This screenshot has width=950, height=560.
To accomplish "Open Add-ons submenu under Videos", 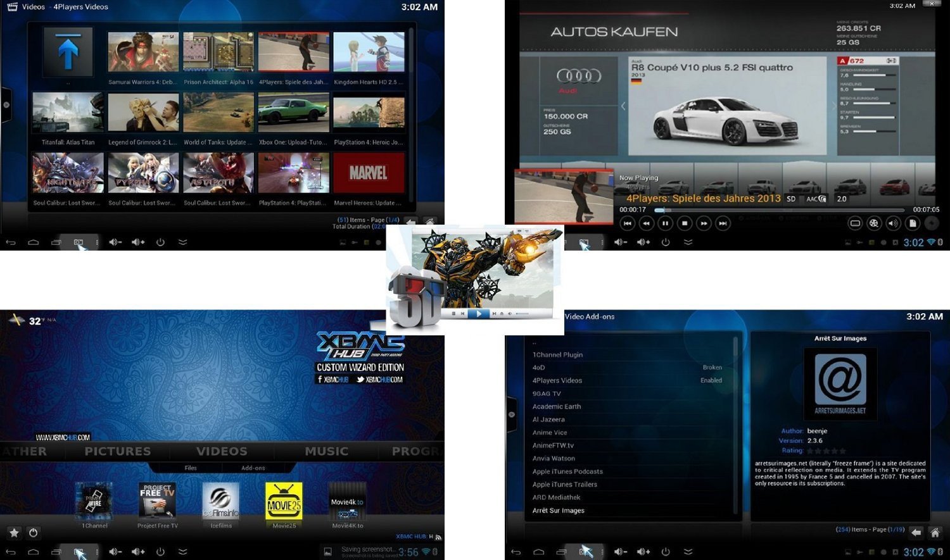I will [253, 468].
